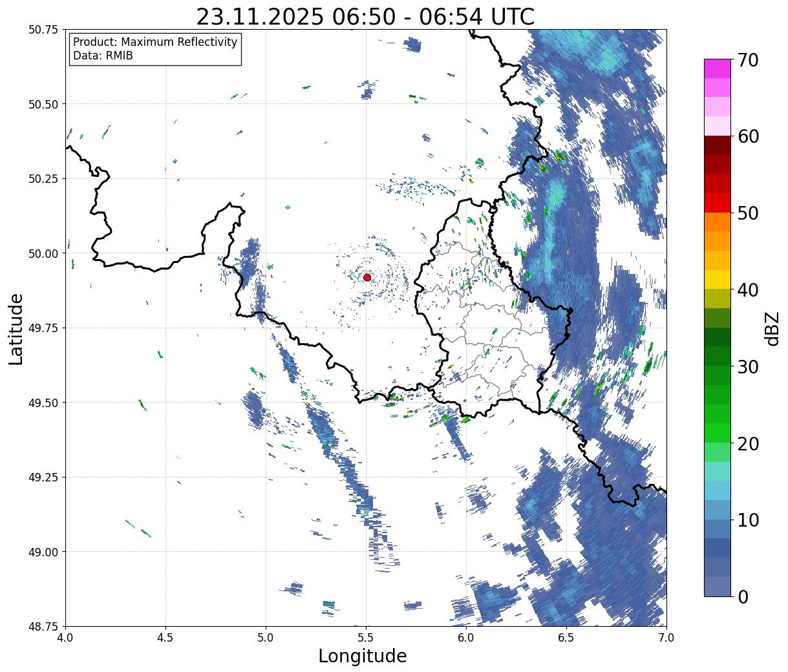788x672 pixels.
Task: Click the latitude tick label 50.50
Action: point(43,104)
